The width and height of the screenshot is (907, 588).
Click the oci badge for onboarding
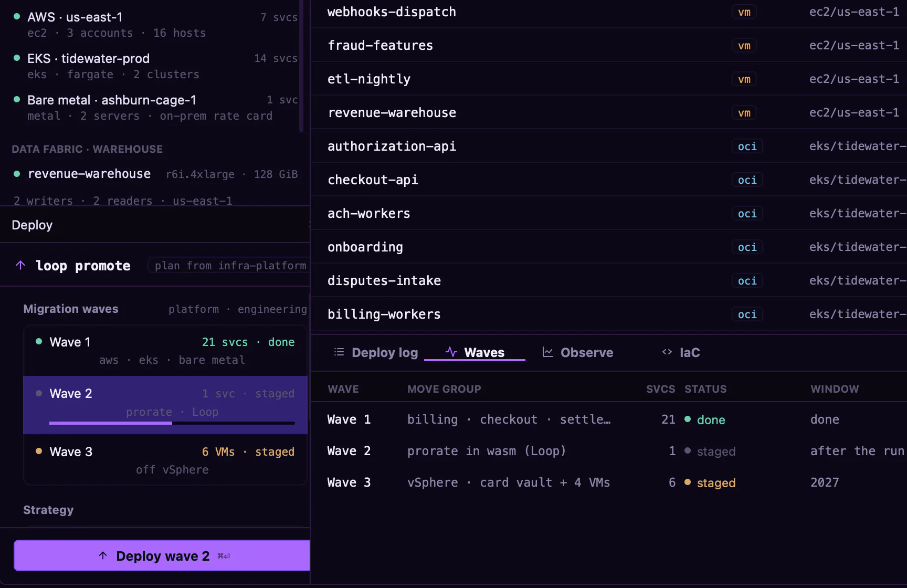[747, 247]
